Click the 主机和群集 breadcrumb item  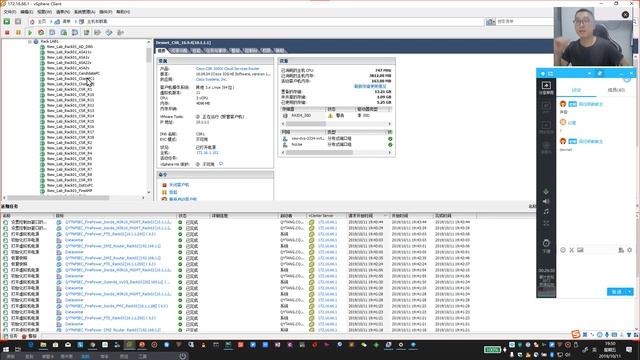[x=93, y=21]
